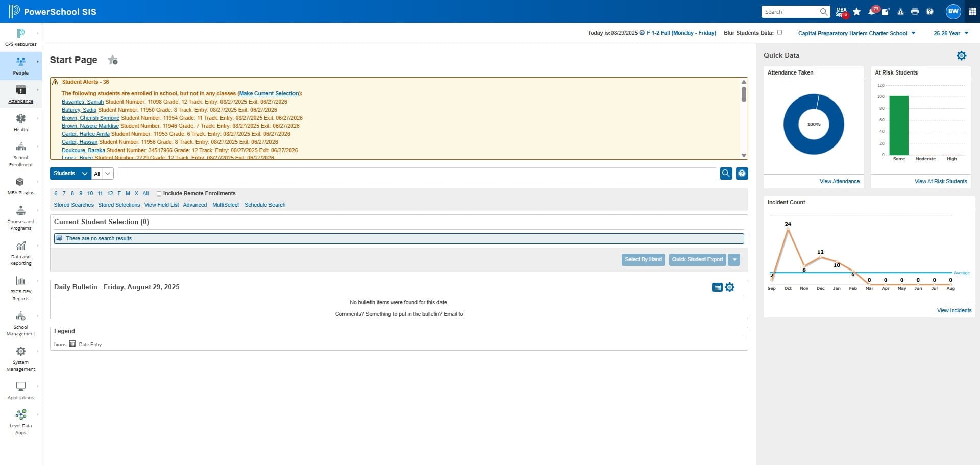This screenshot has width=980, height=465.
Task: Open All filter dropdown
Action: pyautogui.click(x=103, y=174)
